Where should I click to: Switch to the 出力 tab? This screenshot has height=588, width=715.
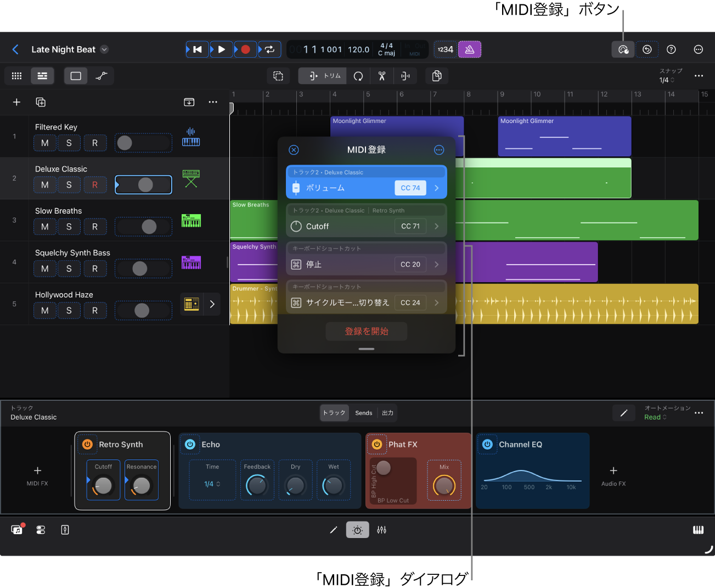[x=387, y=412]
